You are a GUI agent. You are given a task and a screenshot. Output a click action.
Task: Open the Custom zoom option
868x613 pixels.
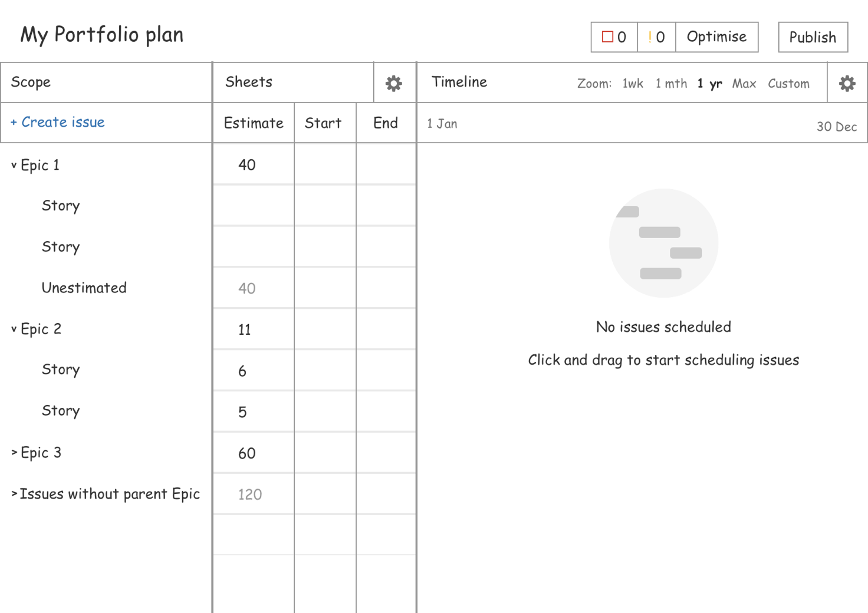tap(788, 83)
